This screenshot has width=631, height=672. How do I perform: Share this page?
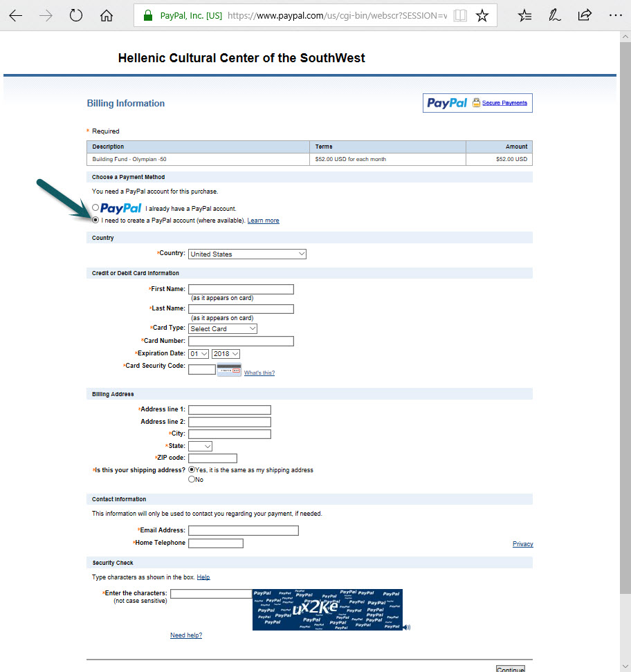[585, 16]
